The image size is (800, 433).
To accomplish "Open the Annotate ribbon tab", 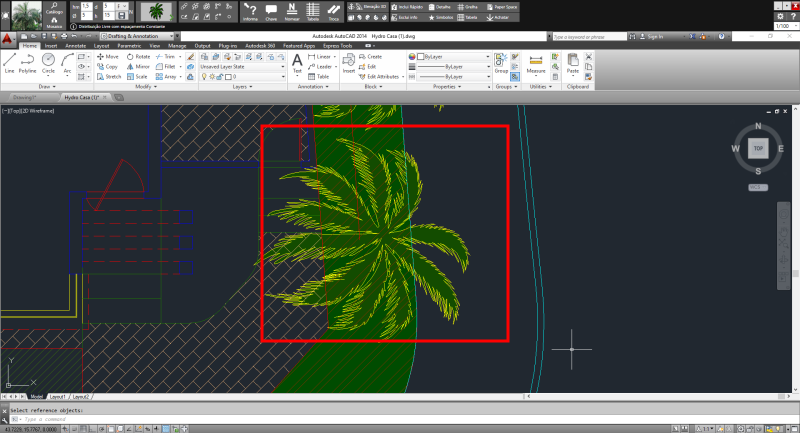I will pyautogui.click(x=76, y=46).
